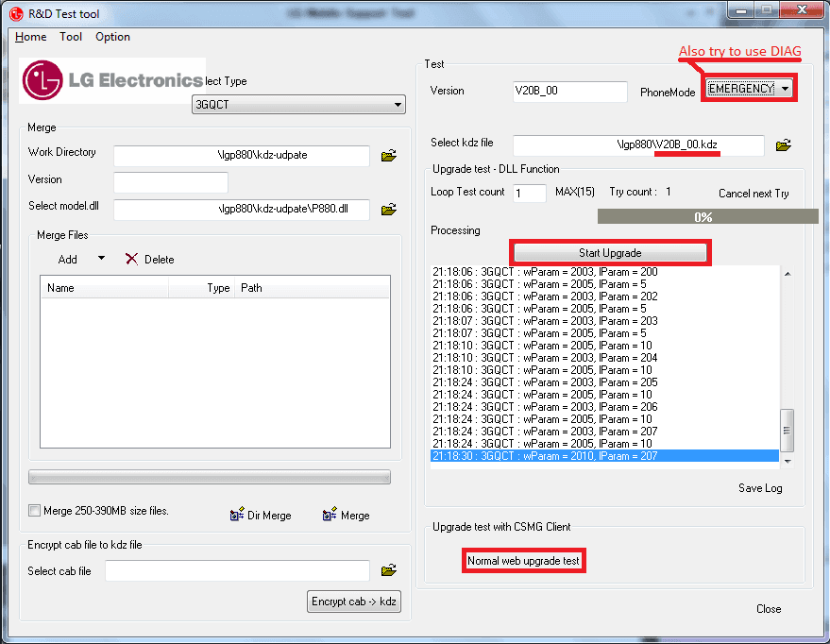
Task: Open the Home menu
Action: click(31, 37)
